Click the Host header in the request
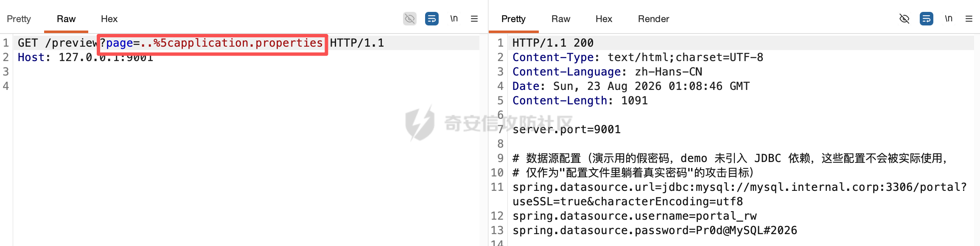The height and width of the screenshot is (246, 980). [x=85, y=57]
